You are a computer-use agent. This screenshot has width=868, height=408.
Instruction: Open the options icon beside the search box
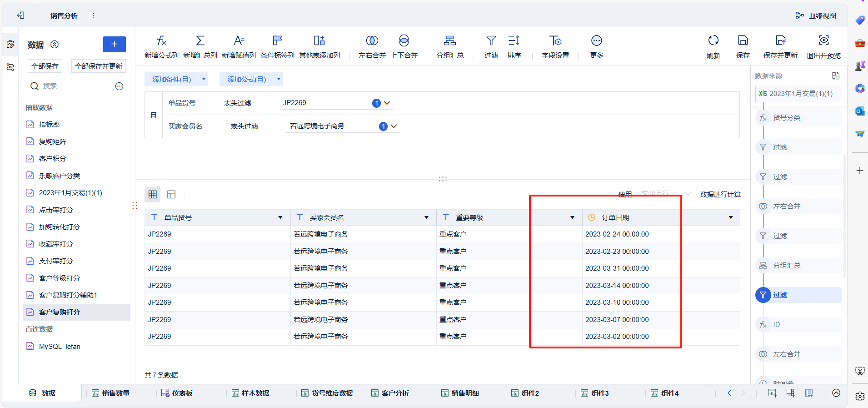[x=119, y=86]
